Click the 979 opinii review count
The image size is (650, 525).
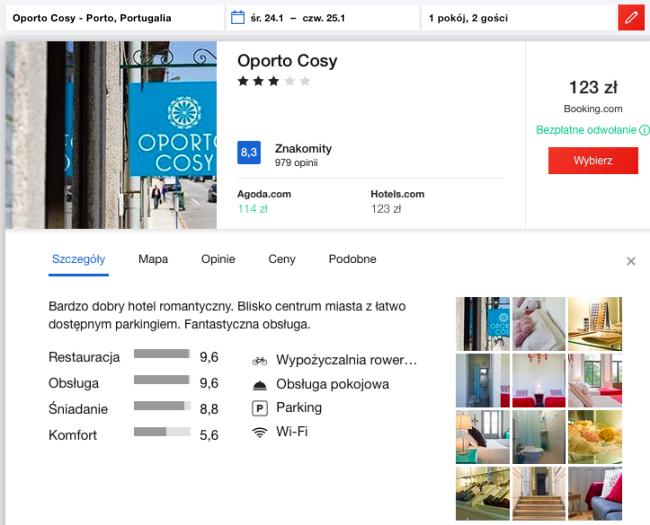(x=296, y=163)
